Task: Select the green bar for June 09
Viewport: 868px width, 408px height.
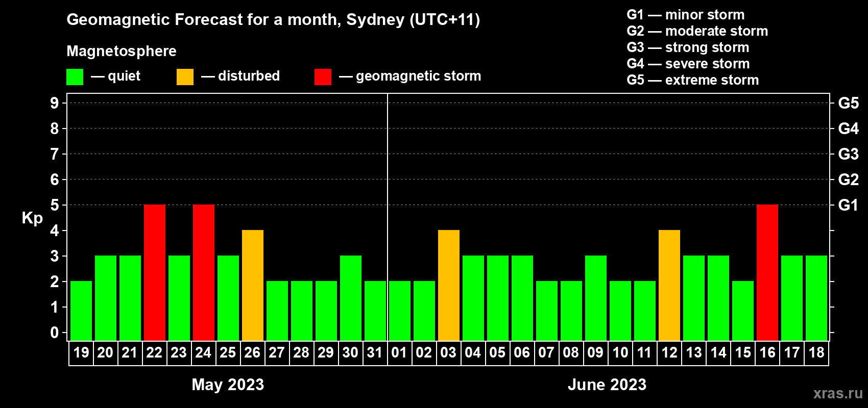Action: click(x=596, y=298)
